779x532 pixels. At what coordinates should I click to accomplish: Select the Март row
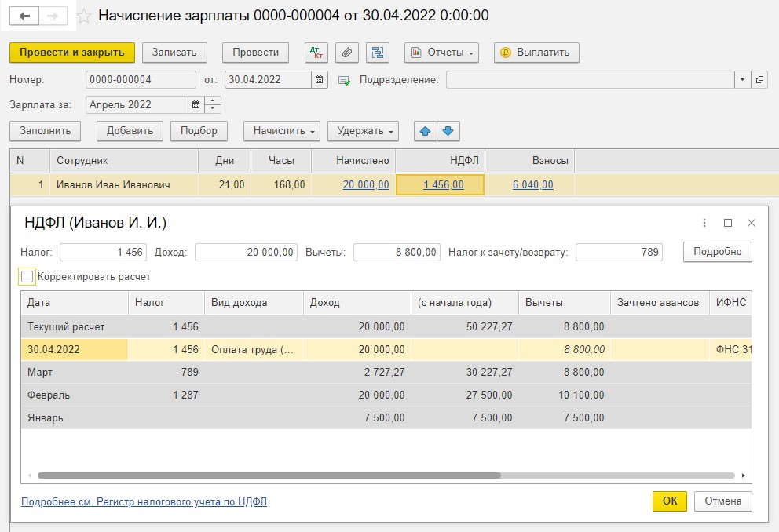pyautogui.click(x=386, y=372)
